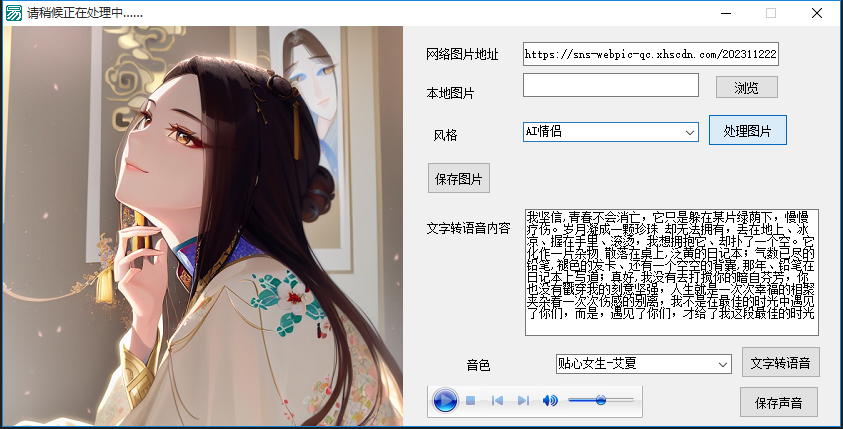843x429 pixels.
Task: Click the 处理图片 process image button
Action: [x=747, y=131]
